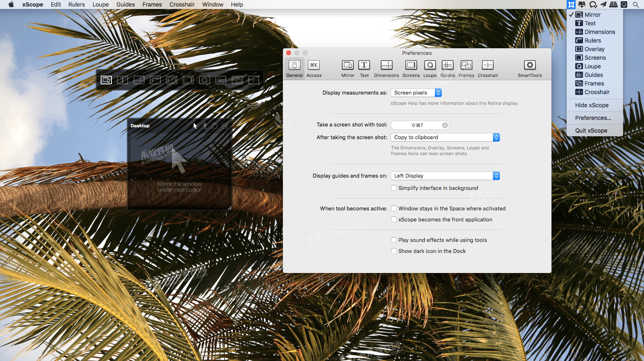
Task: Open Spotlight search in the menu bar
Action: point(636,5)
